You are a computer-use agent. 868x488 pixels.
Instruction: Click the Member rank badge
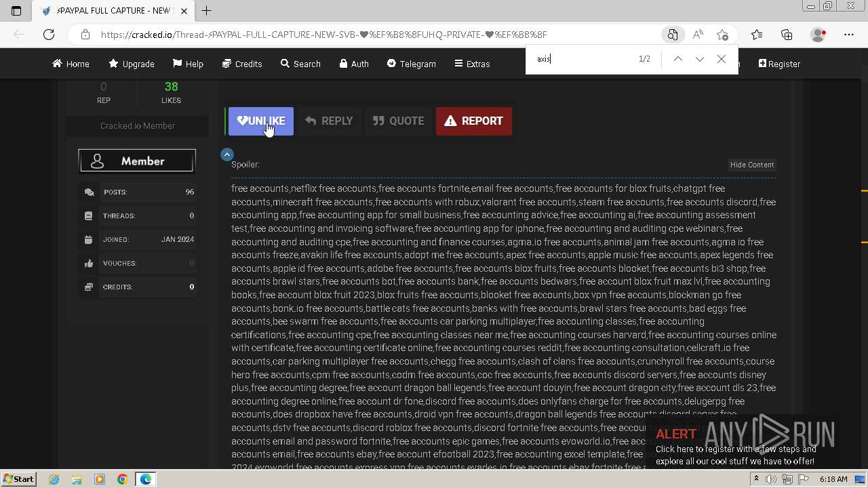pyautogui.click(x=137, y=161)
